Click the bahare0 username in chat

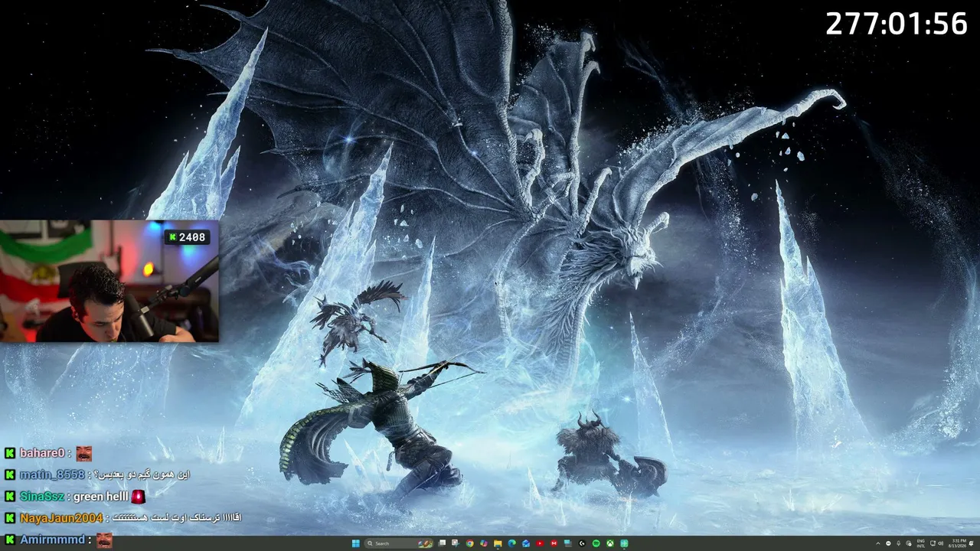pos(41,453)
